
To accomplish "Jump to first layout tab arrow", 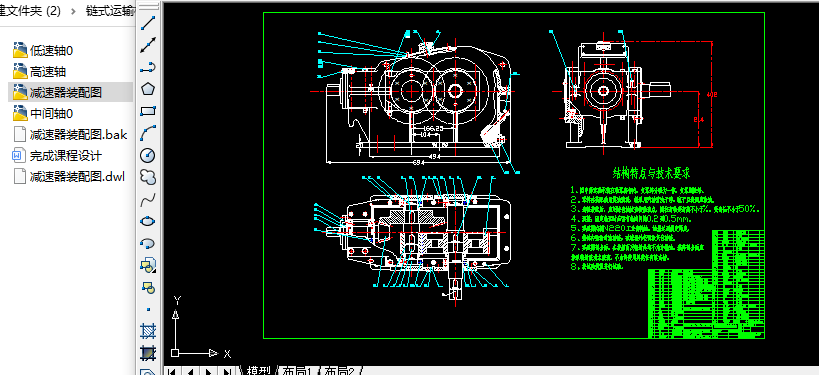I will pos(171,371).
